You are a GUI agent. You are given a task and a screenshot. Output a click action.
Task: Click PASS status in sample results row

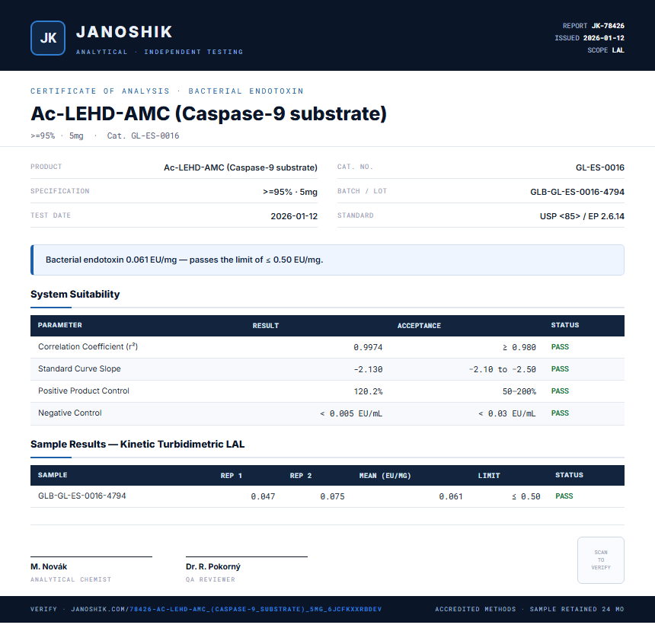(x=564, y=496)
